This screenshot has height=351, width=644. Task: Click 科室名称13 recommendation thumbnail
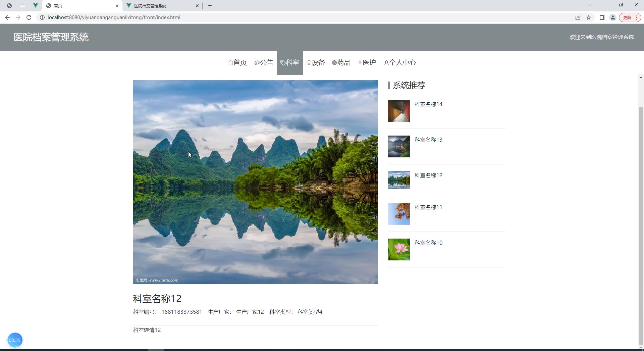[399, 146]
